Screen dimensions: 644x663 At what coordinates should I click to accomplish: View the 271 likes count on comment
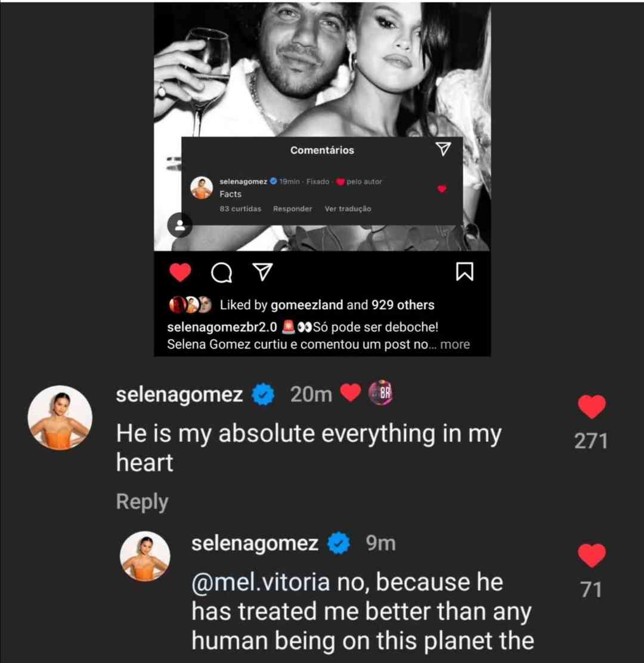pos(591,441)
